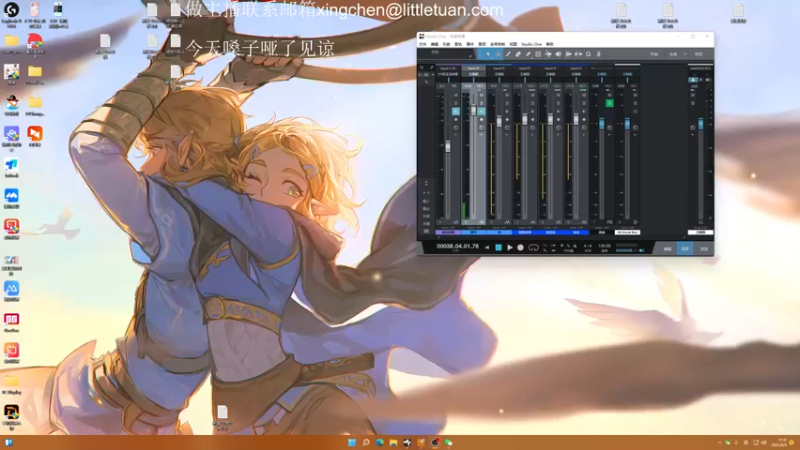Click the pan knob on mixer channel 3
This screenshot has width=800, height=450.
(x=507, y=128)
